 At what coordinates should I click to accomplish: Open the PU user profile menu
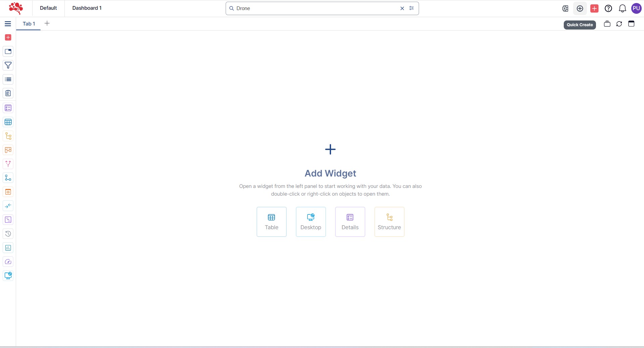pyautogui.click(x=636, y=8)
